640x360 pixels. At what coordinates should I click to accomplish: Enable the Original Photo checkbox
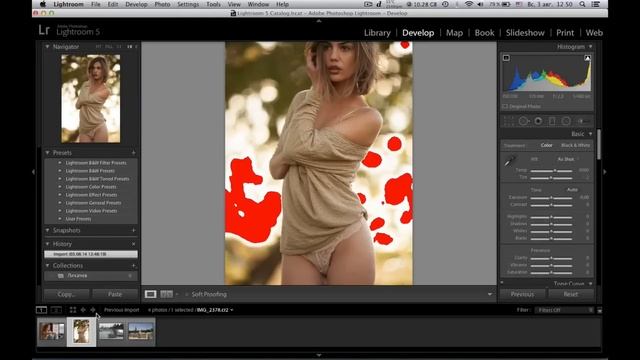coord(505,107)
